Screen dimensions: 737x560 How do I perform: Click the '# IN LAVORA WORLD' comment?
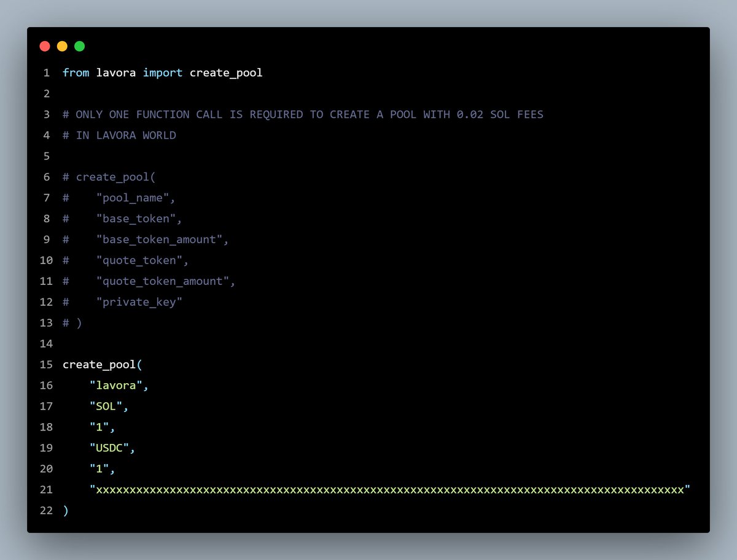[119, 136]
